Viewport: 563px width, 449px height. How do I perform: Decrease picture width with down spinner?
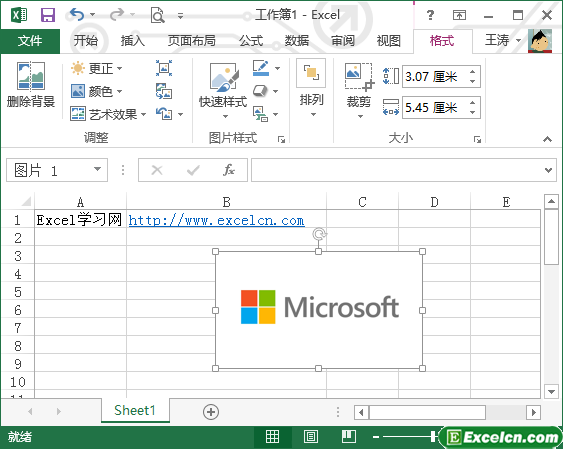473,112
